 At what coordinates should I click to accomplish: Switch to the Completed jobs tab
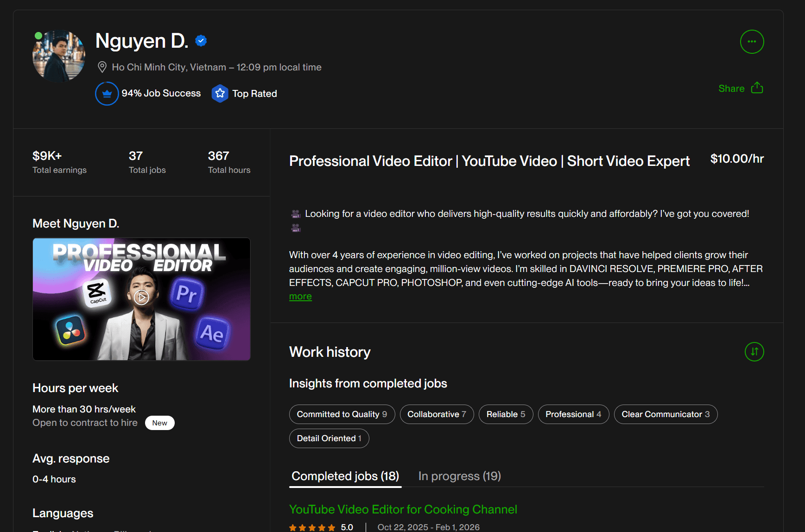coord(345,476)
